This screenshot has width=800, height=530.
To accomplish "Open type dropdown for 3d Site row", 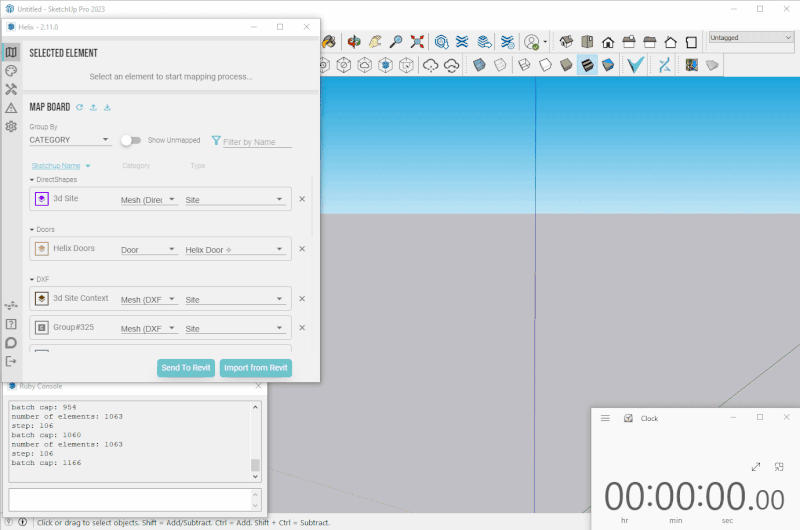I will pyautogui.click(x=234, y=199).
